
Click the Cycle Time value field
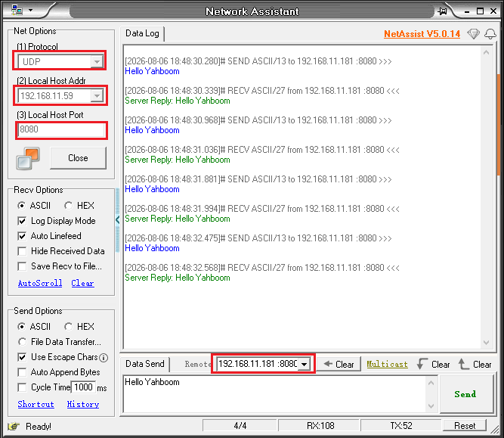point(83,387)
